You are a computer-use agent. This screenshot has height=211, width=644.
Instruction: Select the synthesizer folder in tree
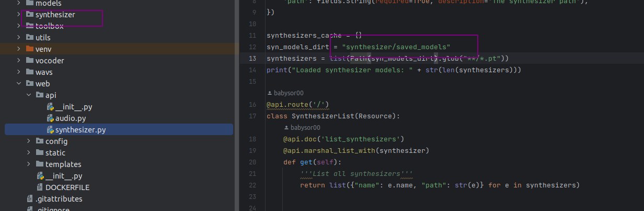[x=55, y=15]
